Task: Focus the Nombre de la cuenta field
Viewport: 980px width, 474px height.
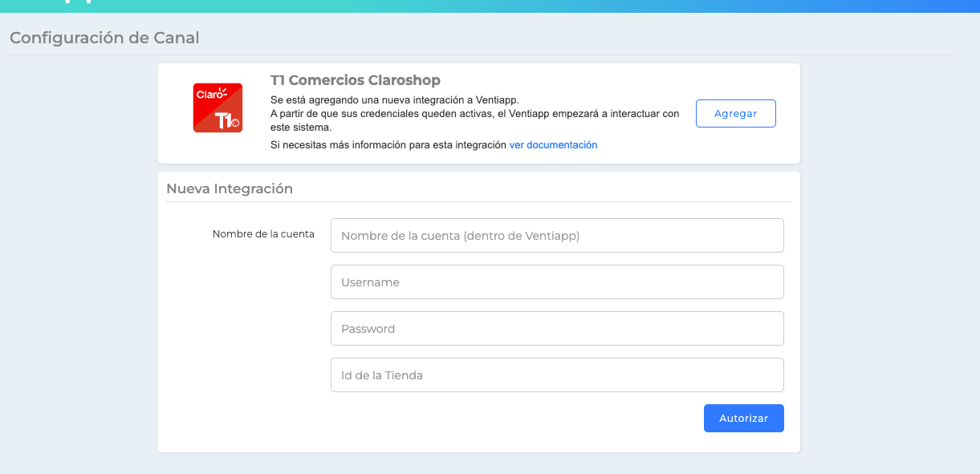Action: 557,236
